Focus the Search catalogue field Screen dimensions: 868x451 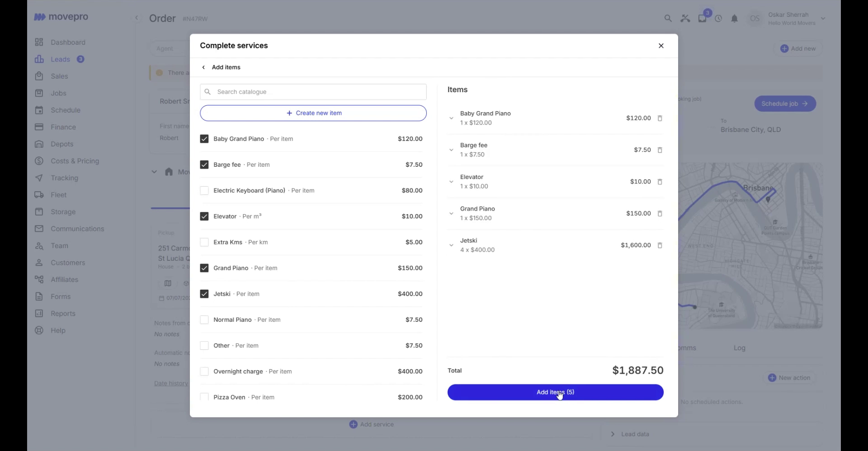pyautogui.click(x=313, y=92)
